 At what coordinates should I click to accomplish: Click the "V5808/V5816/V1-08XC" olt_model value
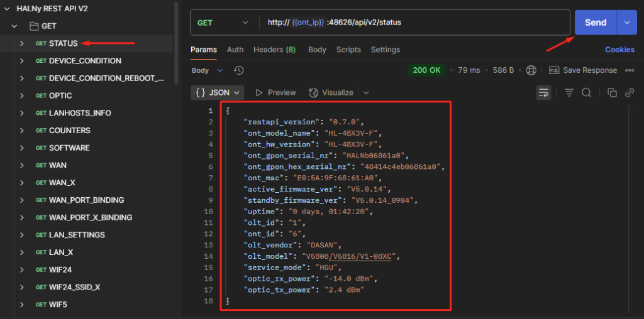coord(348,256)
